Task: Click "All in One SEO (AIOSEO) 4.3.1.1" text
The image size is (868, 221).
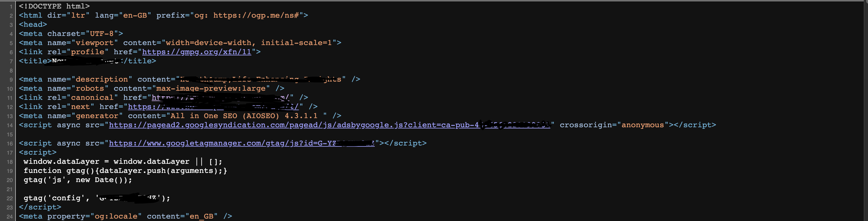Action: [244, 116]
